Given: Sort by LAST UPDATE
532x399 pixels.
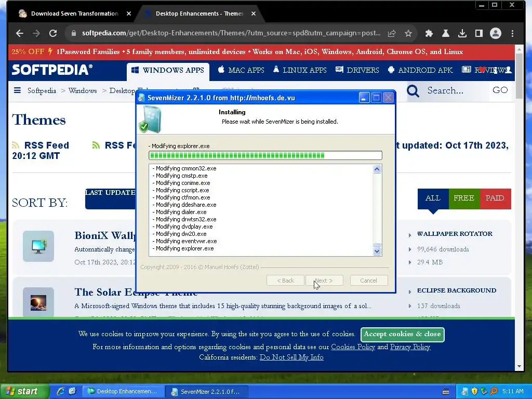Looking at the screenshot, I should [110, 198].
